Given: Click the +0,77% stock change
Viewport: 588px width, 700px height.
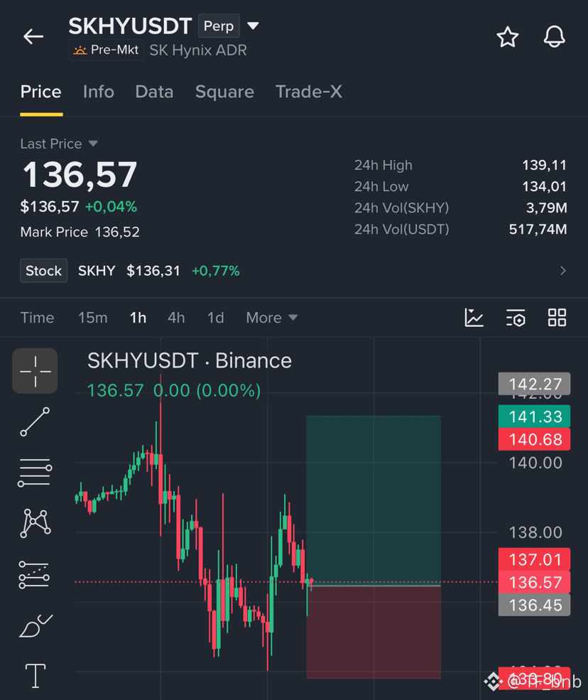Looking at the screenshot, I should click(215, 271).
